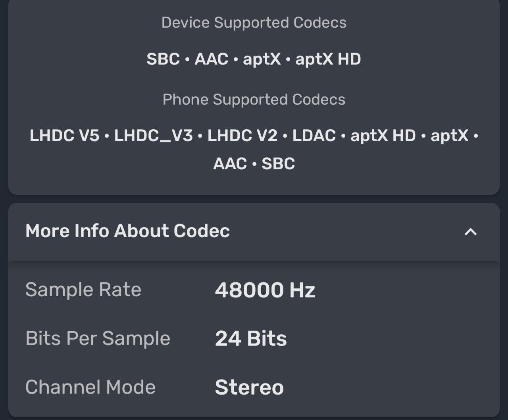Click AAC in device supported codecs
This screenshot has width=508, height=420.
click(211, 59)
